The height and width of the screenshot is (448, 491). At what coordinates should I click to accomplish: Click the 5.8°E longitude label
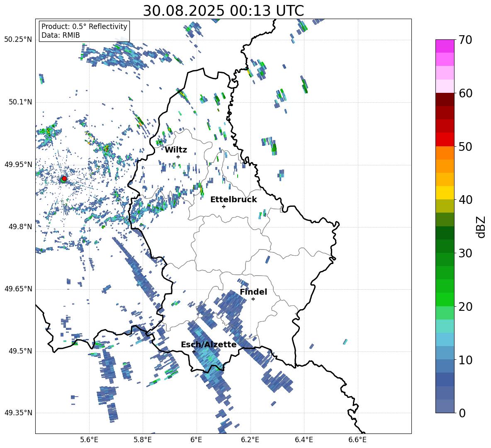[143, 440]
